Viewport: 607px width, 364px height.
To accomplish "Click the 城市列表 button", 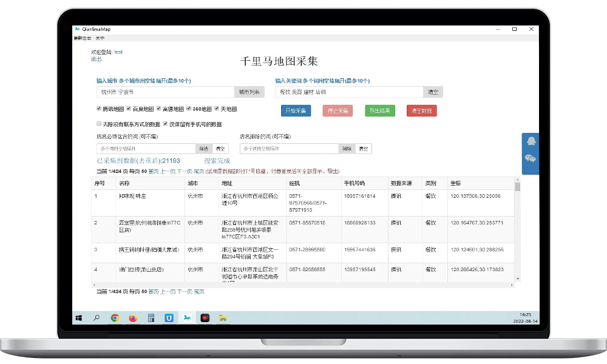I will [x=249, y=92].
